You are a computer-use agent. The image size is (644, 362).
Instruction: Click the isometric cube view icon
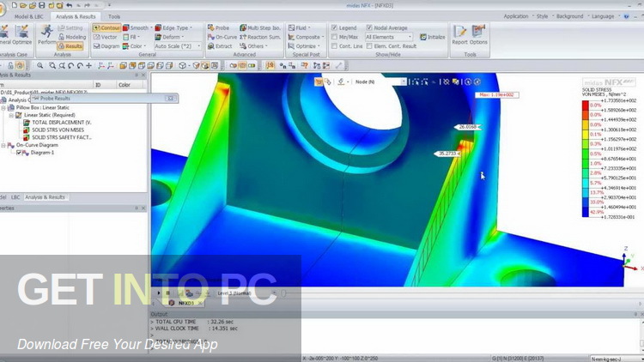pyautogui.click(x=182, y=66)
